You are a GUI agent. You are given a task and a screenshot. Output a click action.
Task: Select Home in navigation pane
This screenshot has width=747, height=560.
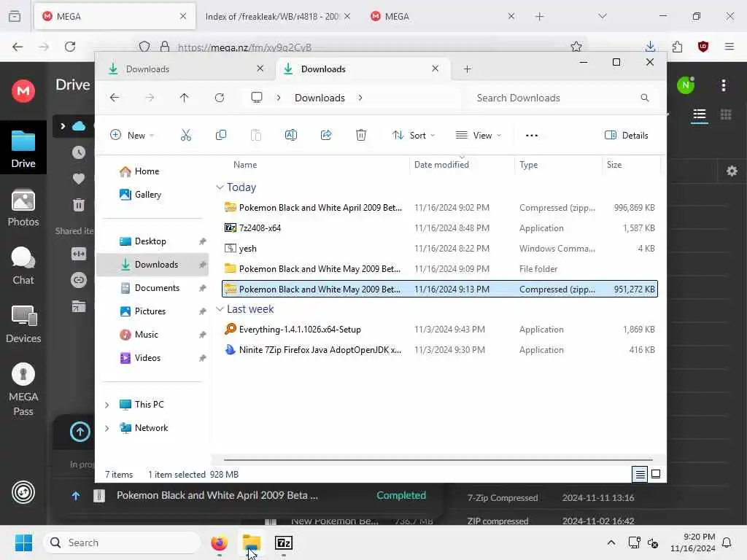point(147,171)
